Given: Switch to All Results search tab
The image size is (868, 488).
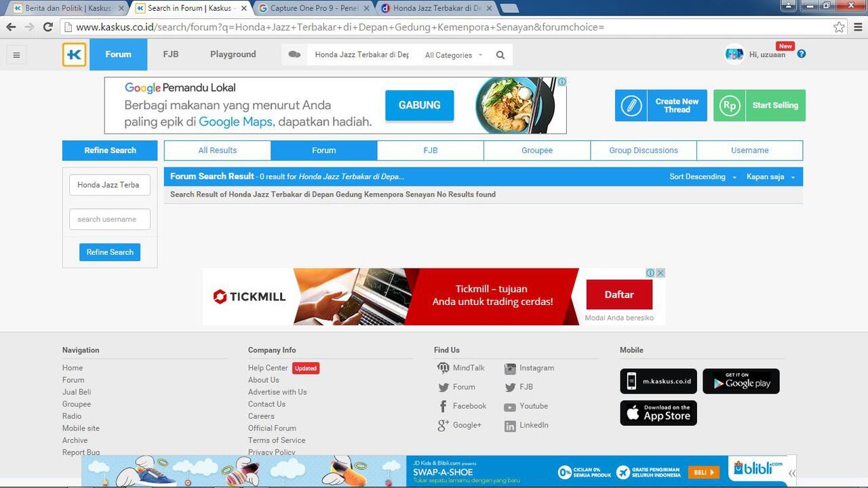Looking at the screenshot, I should (x=218, y=150).
